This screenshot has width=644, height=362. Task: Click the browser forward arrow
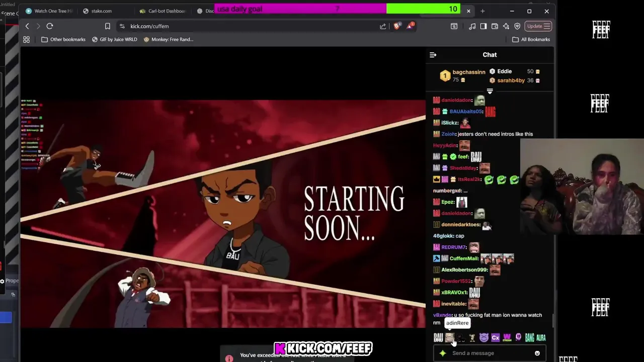38,26
